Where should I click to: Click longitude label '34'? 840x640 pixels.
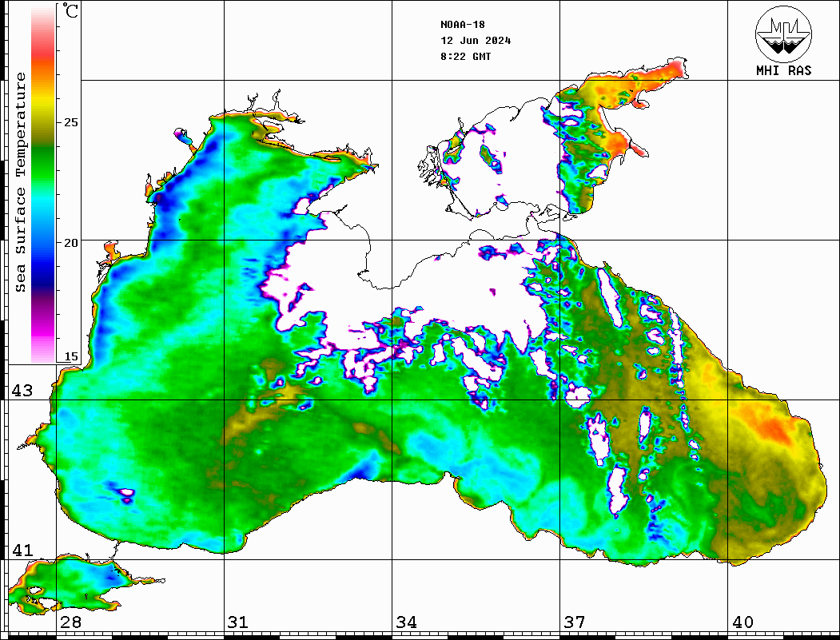pyautogui.click(x=406, y=622)
